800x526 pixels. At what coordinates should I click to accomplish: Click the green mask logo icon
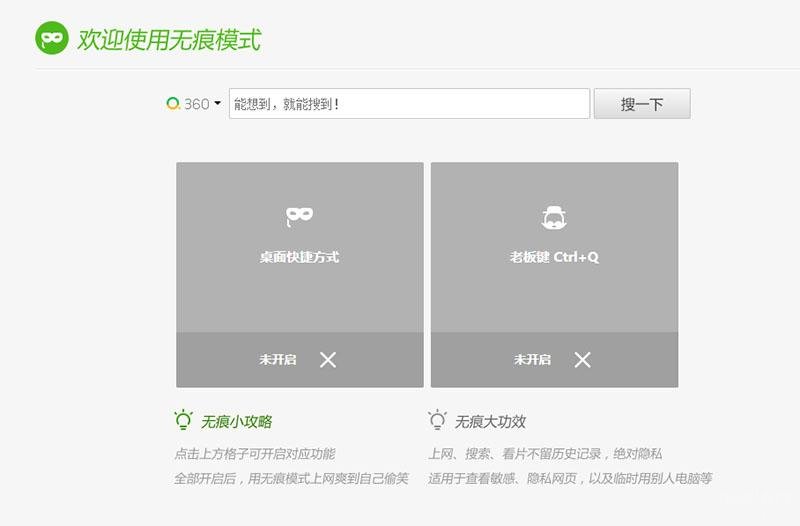tap(52, 38)
